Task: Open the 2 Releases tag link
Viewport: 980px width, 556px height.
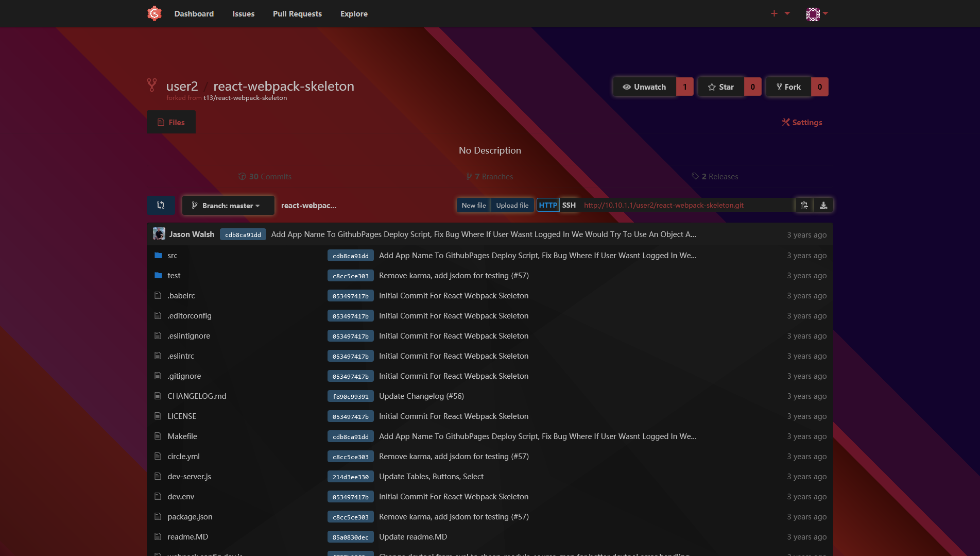Action: [715, 176]
